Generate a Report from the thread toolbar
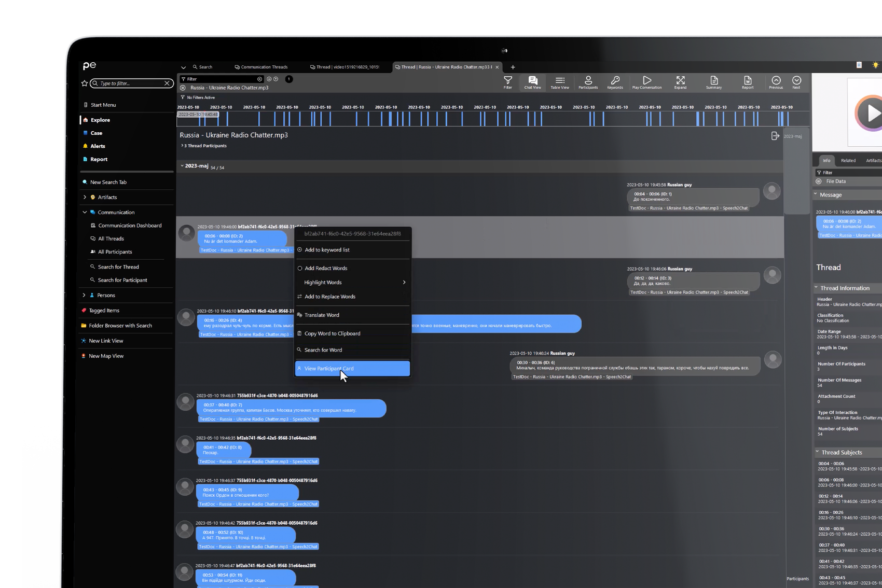 747,82
